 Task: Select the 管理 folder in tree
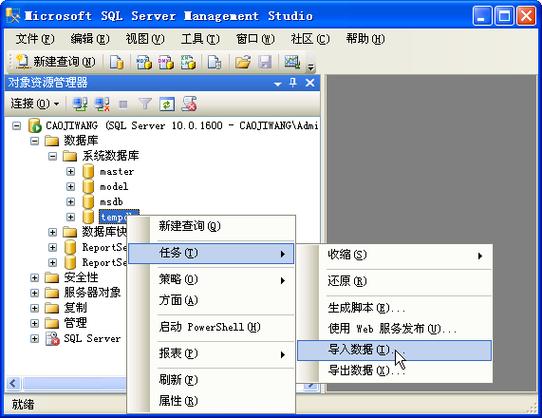coord(75,323)
